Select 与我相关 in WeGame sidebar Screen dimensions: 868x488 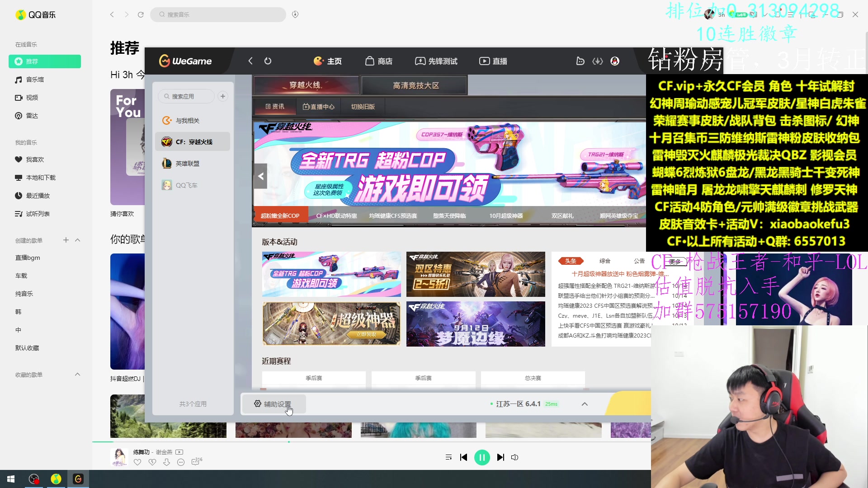tap(192, 121)
